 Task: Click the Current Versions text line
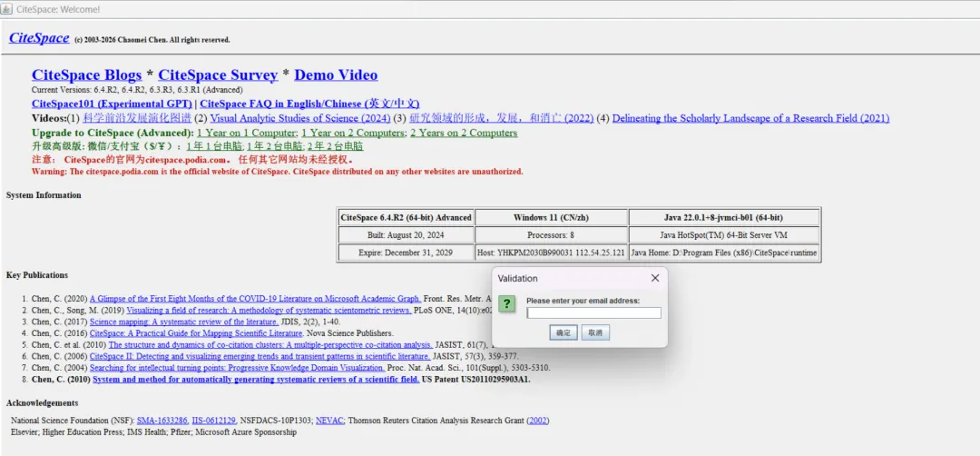(138, 90)
